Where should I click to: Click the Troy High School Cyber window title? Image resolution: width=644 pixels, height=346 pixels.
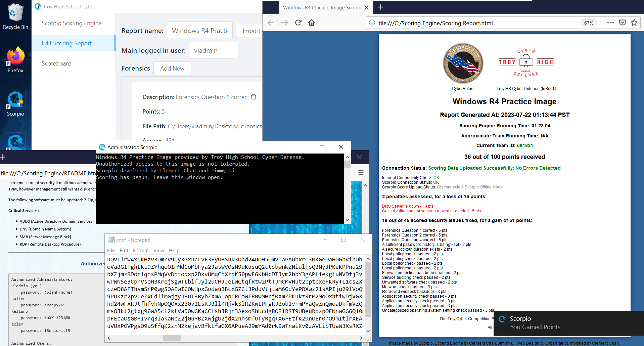tap(69, 6)
